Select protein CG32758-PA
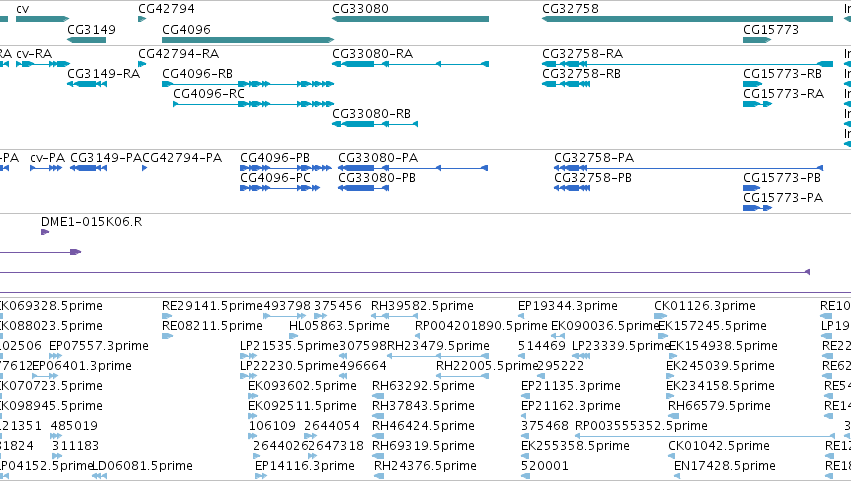The height and width of the screenshot is (481, 851). [x=689, y=168]
